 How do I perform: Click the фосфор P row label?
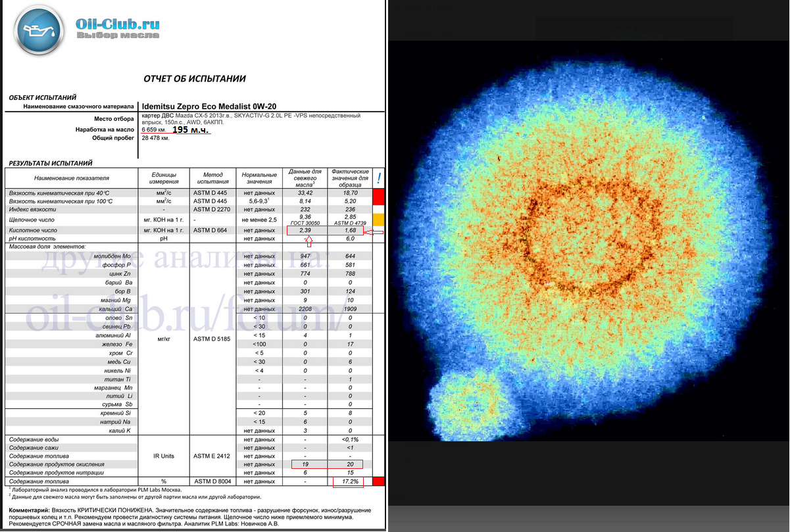[x=114, y=264]
